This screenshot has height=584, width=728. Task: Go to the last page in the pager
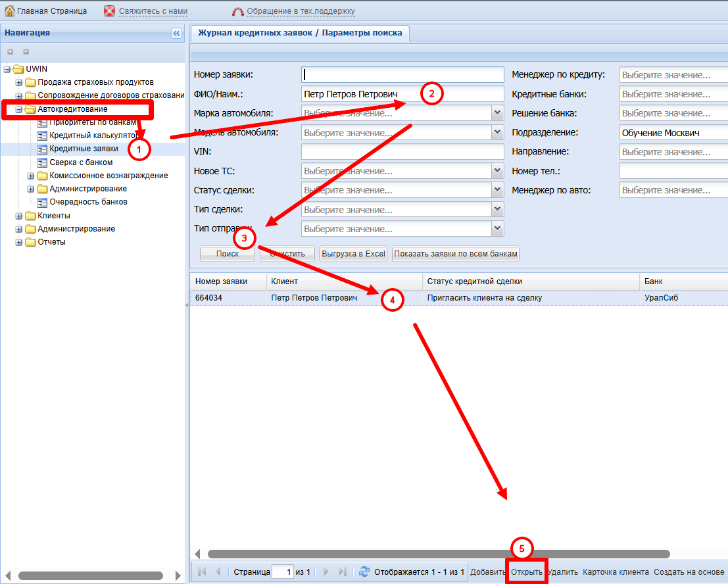(x=342, y=572)
